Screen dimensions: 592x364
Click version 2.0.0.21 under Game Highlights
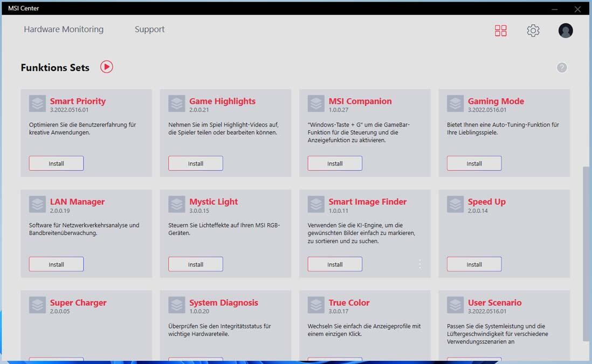pos(199,110)
